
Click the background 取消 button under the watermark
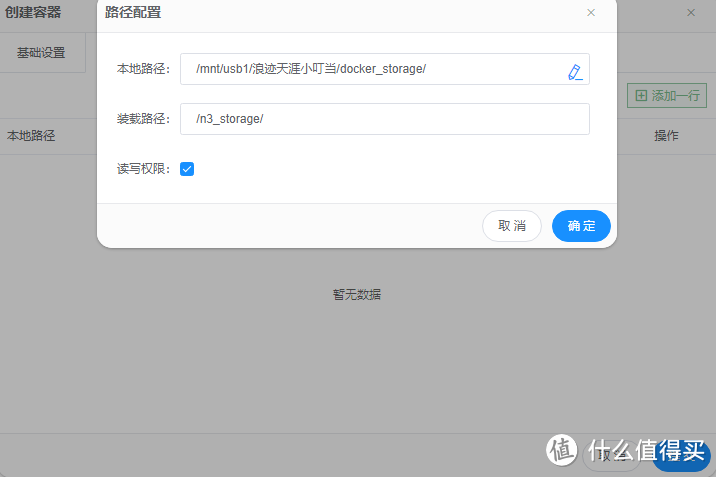(611, 456)
